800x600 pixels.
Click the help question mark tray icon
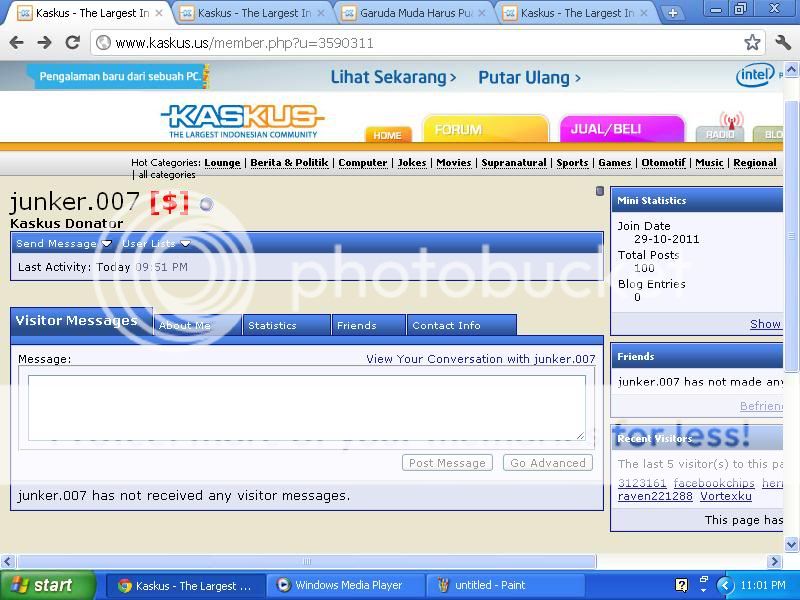pos(681,585)
